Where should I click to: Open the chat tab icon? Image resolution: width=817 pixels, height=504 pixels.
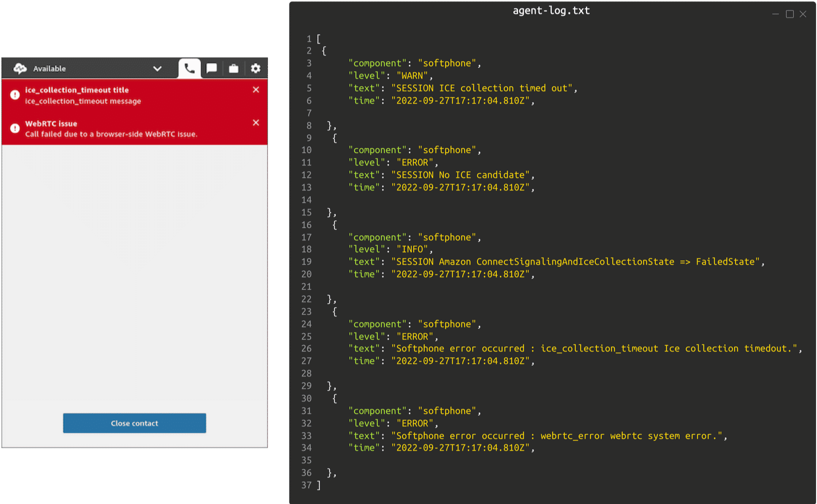pyautogui.click(x=211, y=69)
